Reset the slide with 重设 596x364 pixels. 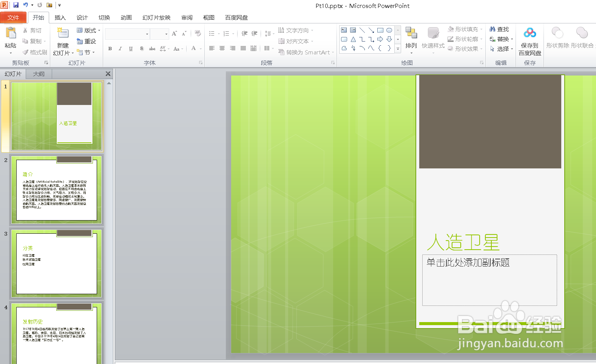click(86, 41)
